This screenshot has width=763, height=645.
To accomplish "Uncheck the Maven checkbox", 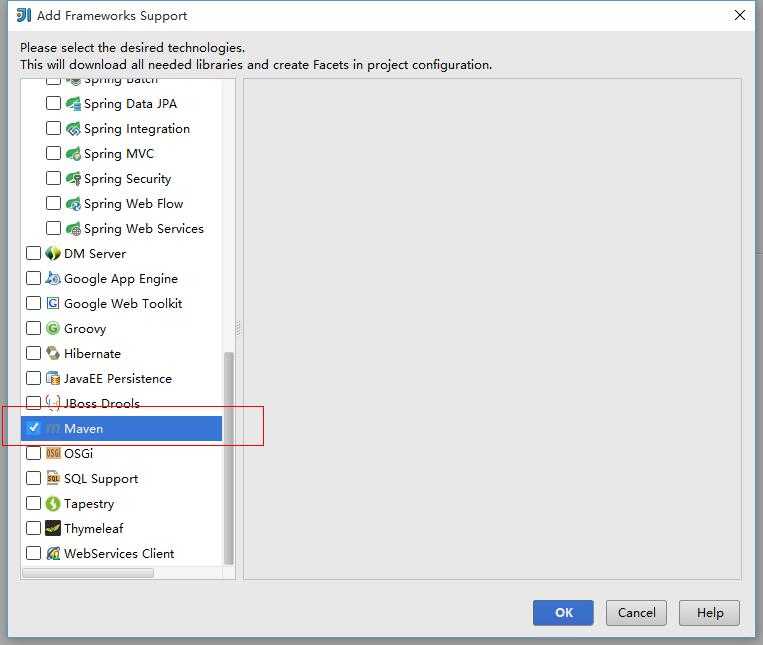I will [x=33, y=428].
